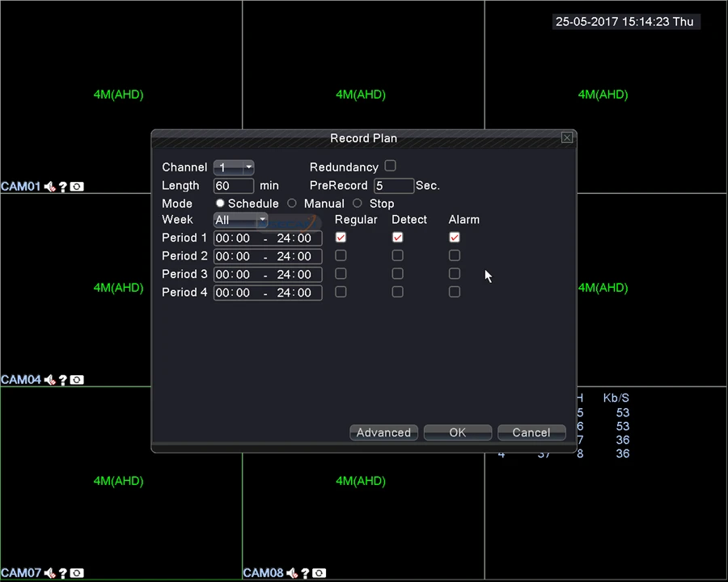Click CAM07 camera snapshot icon
The height and width of the screenshot is (582, 728).
coord(77,573)
